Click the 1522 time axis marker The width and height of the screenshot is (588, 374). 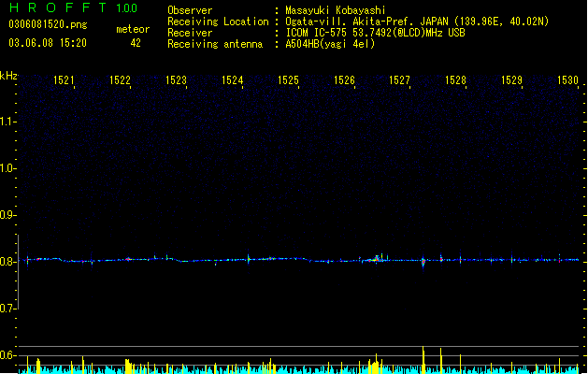[x=120, y=80]
